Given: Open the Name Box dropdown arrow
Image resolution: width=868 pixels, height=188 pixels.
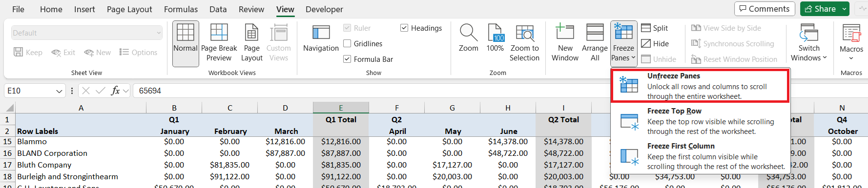Looking at the screenshot, I should coord(59,91).
